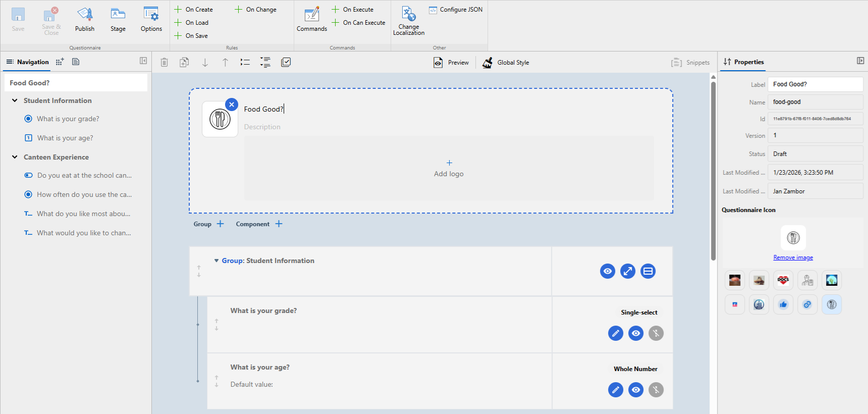Viewport: 868px width, 414px height.
Task: Collapse Student Information in navigation tree
Action: click(15, 100)
